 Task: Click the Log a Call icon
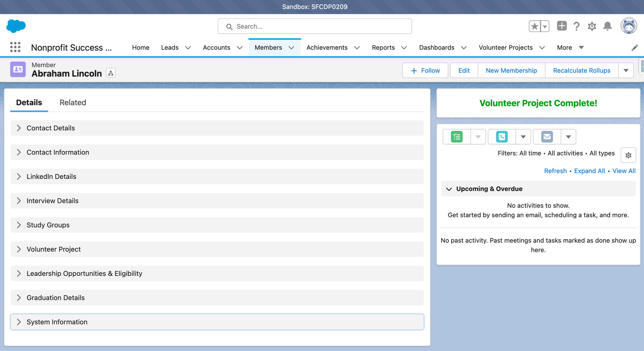coord(502,137)
